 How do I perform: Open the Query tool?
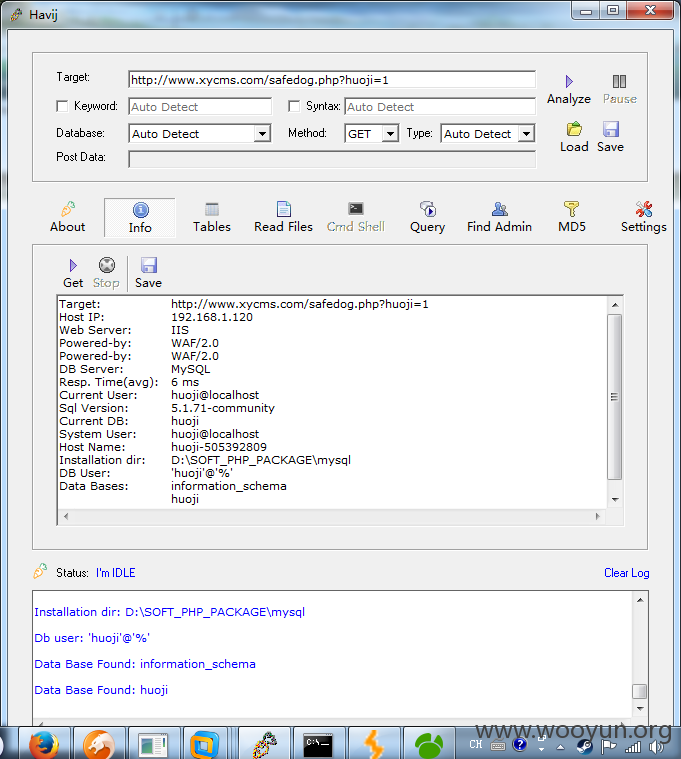(427, 217)
